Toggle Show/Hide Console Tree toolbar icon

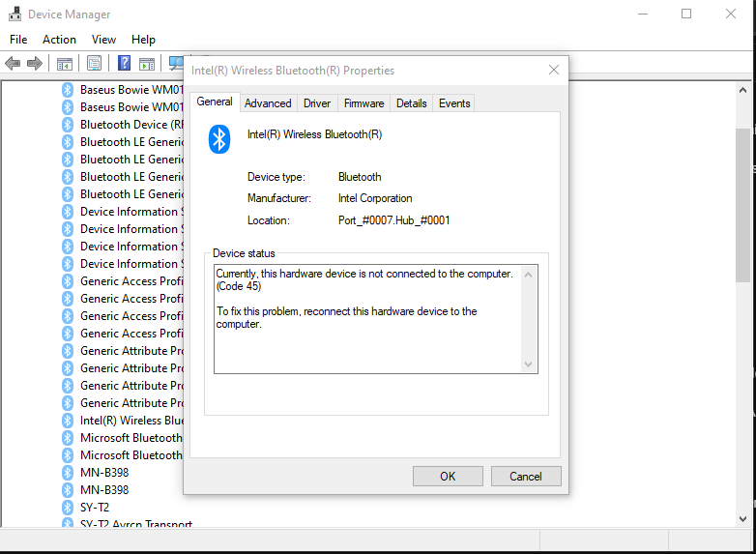coord(64,63)
